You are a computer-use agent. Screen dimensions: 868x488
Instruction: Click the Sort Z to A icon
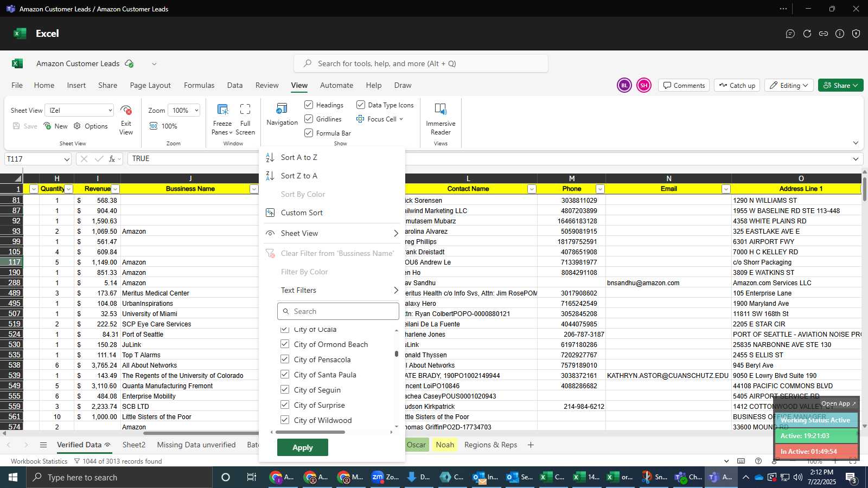(270, 176)
